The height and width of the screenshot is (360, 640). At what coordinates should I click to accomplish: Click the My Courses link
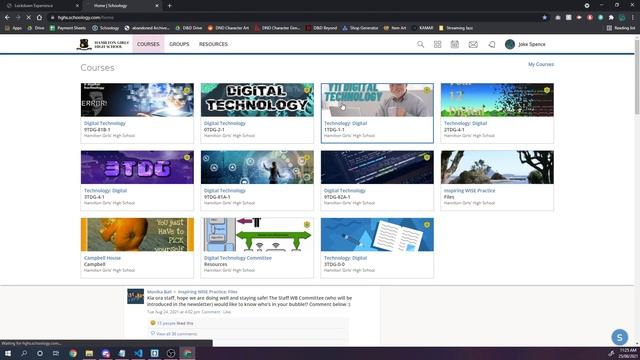click(x=541, y=64)
